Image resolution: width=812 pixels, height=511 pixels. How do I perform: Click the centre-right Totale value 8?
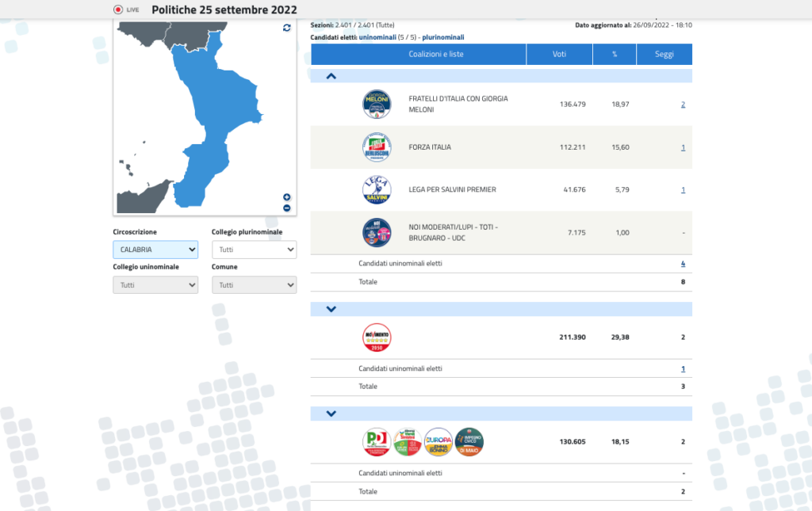coord(683,282)
